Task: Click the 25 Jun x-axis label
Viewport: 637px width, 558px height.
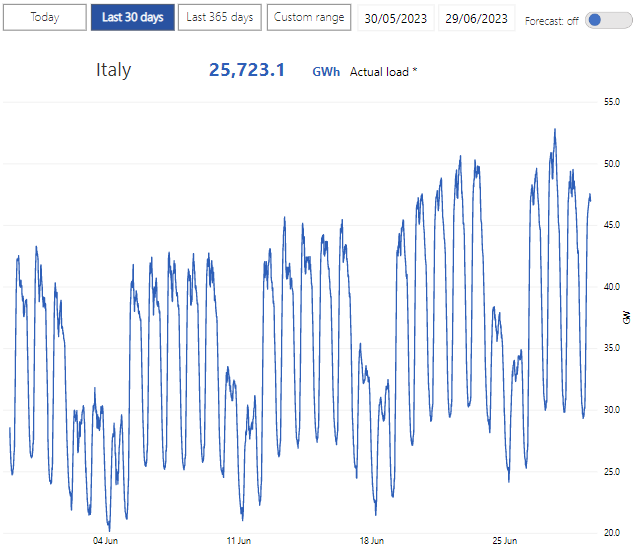Action: tap(505, 541)
